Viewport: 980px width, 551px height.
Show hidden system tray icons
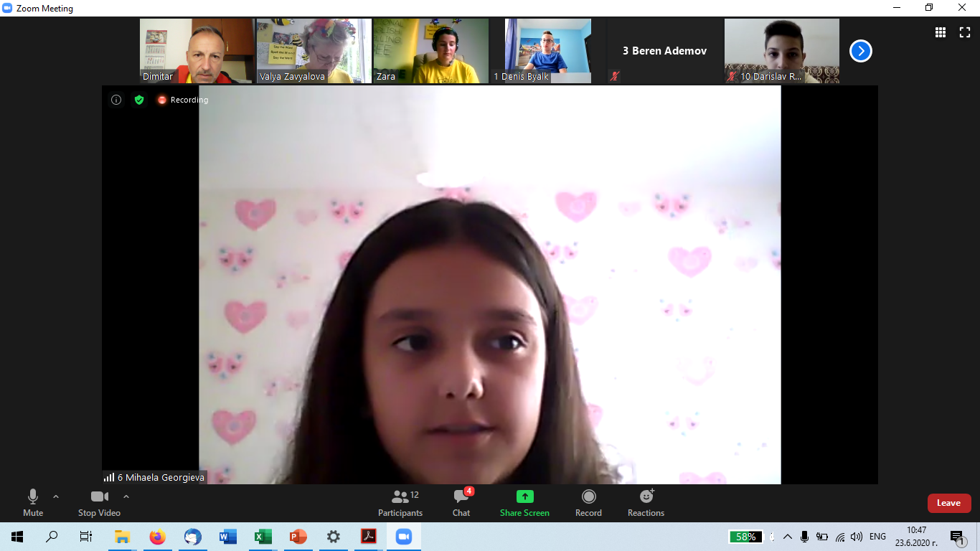tap(788, 537)
